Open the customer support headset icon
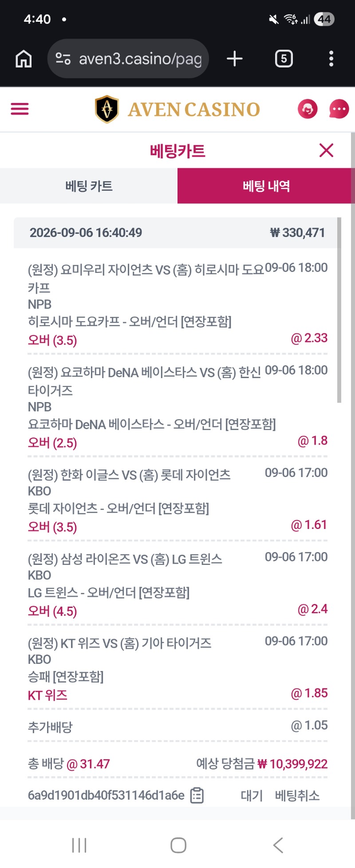 click(x=308, y=109)
